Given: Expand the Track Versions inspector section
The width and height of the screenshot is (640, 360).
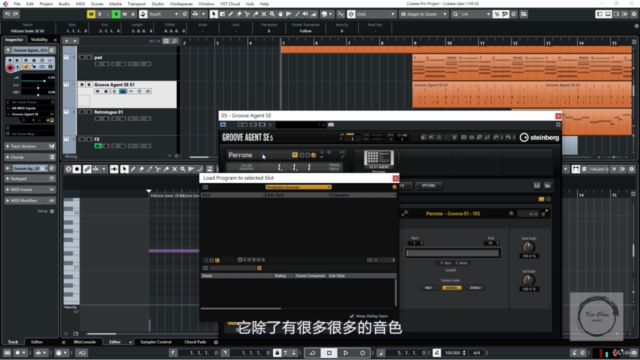Looking at the screenshot, I should pos(29,146).
